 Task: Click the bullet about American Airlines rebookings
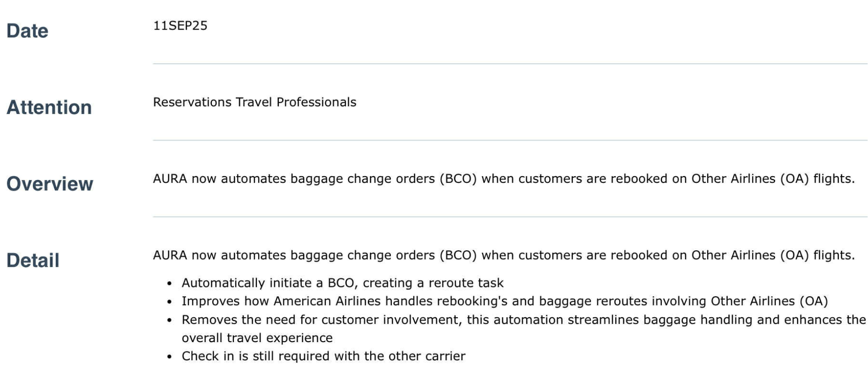pos(505,301)
